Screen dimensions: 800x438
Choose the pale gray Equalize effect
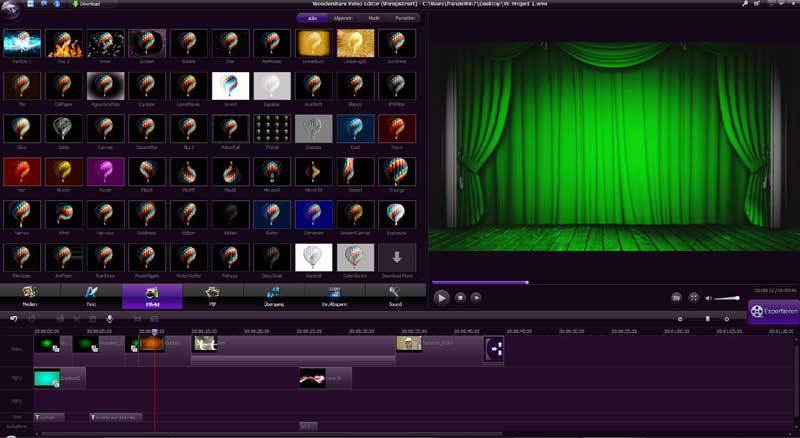point(272,86)
